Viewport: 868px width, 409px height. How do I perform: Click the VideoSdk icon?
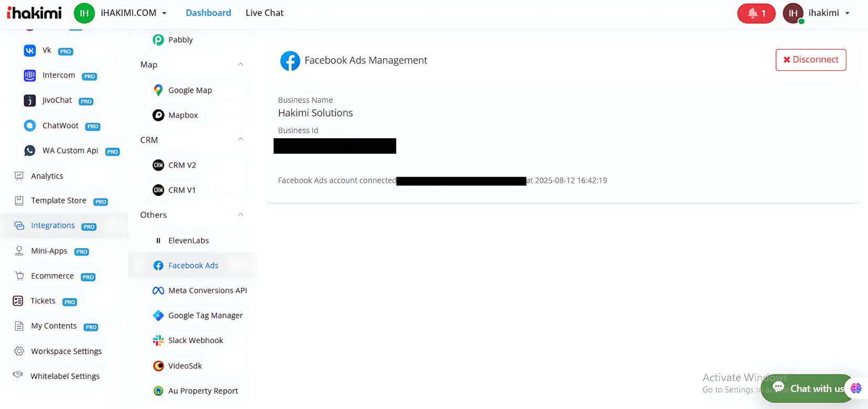(158, 366)
